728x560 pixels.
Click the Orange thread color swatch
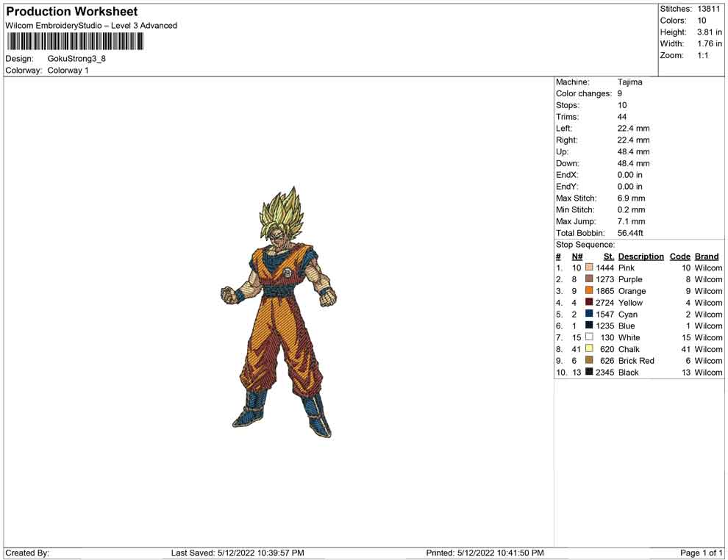point(589,290)
